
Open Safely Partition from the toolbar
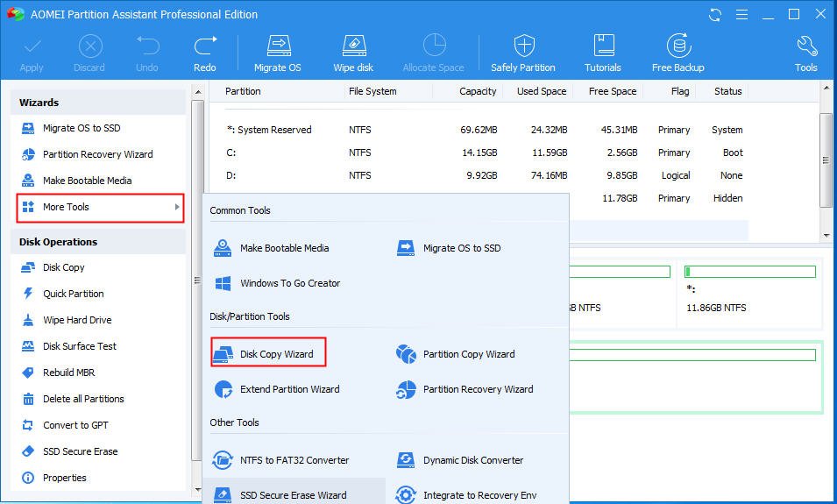point(523,53)
